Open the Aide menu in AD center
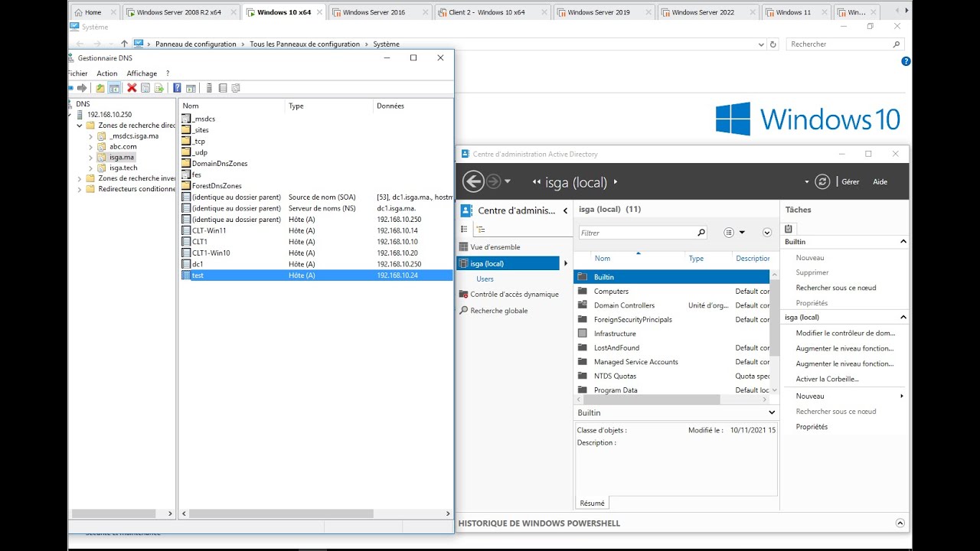 [880, 182]
